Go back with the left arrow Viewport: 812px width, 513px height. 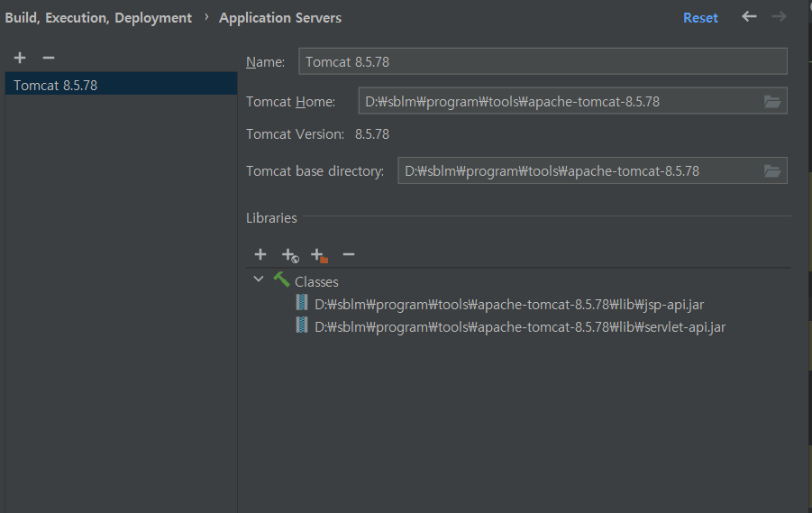pos(749,16)
